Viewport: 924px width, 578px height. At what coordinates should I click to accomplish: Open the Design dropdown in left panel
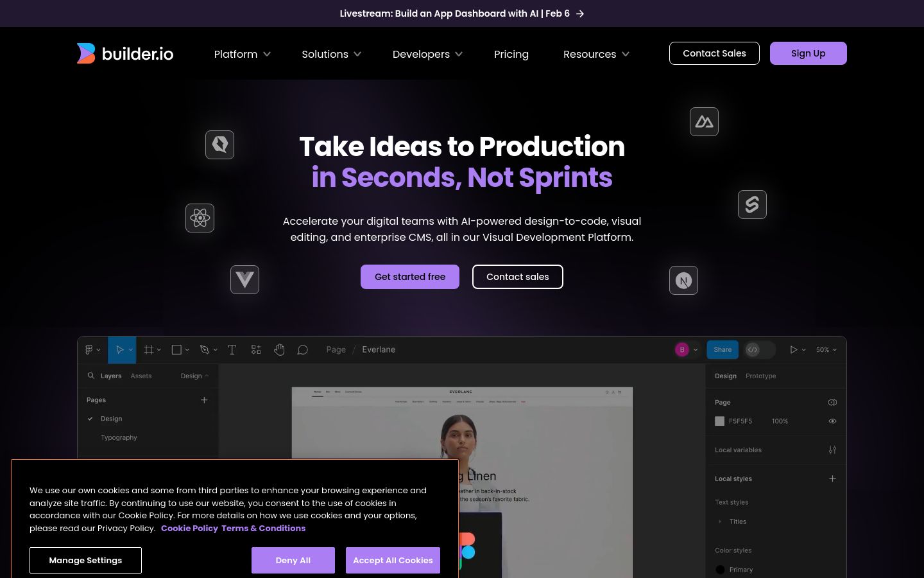(x=194, y=376)
